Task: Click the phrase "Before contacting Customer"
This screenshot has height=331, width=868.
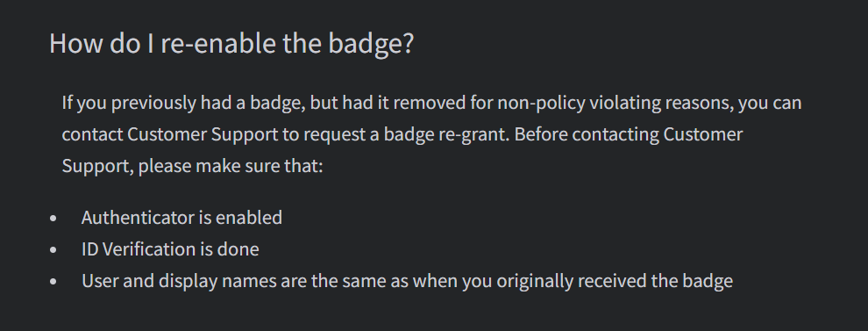Action: (629, 134)
